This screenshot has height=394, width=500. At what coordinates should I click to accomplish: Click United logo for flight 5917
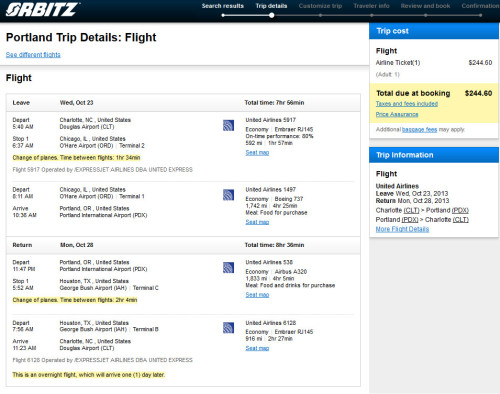click(228, 125)
